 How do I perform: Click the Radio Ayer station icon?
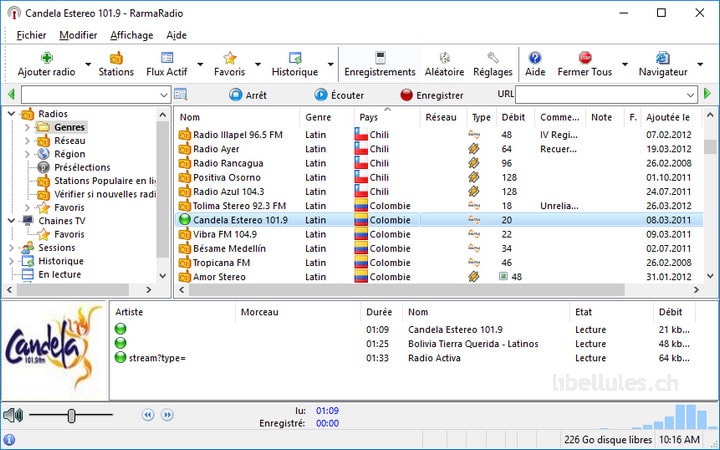185,149
